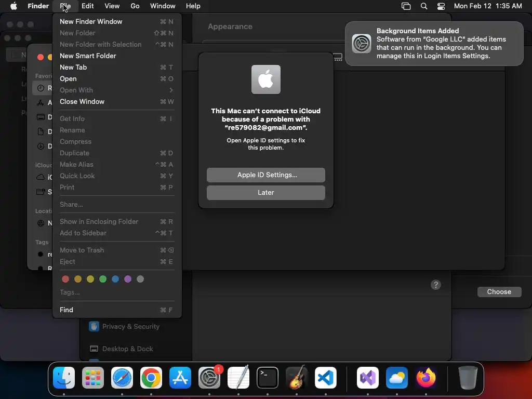Open the Edit menu
The image size is (532, 399).
(x=87, y=6)
